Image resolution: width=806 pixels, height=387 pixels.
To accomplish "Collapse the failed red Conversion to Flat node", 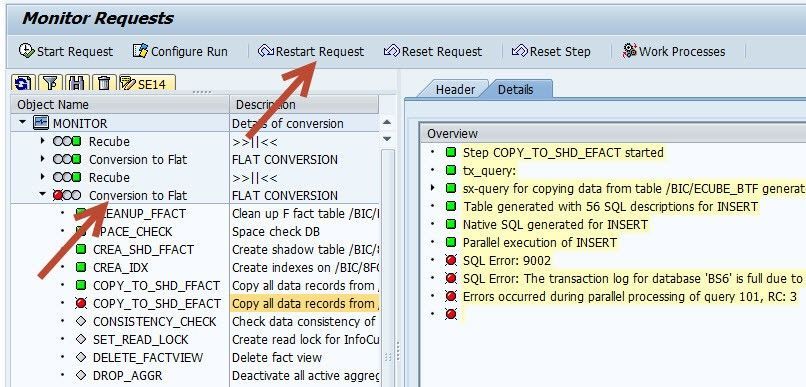I will [42, 195].
